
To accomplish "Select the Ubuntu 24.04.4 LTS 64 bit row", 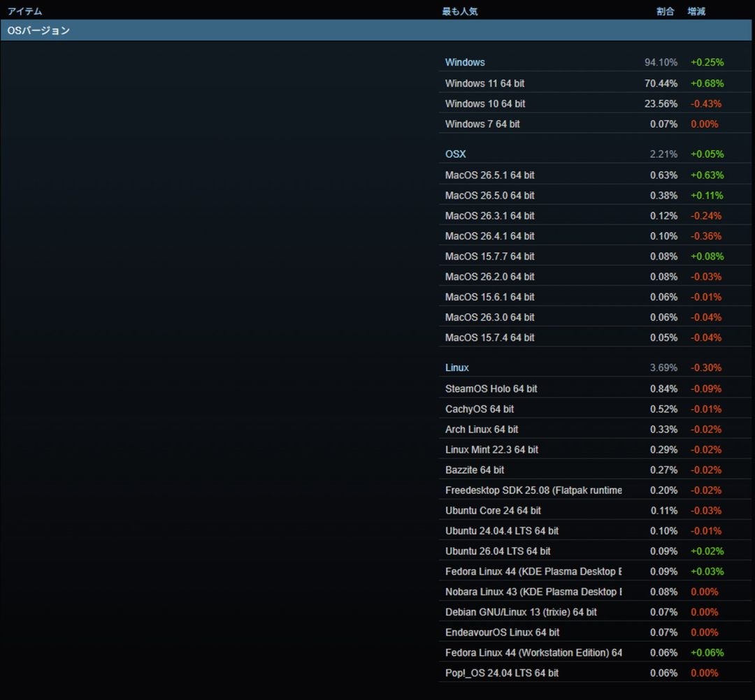I will [x=595, y=531].
